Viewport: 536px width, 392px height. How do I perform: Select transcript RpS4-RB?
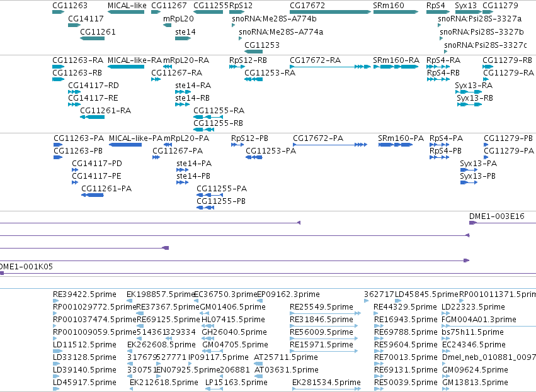438,79
